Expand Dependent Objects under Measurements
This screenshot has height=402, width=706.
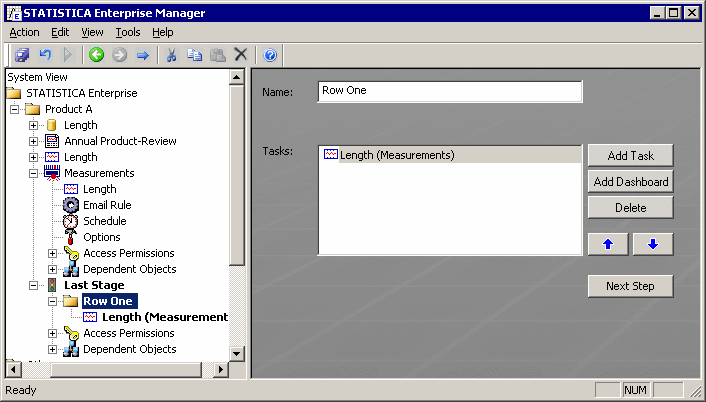click(x=52, y=269)
